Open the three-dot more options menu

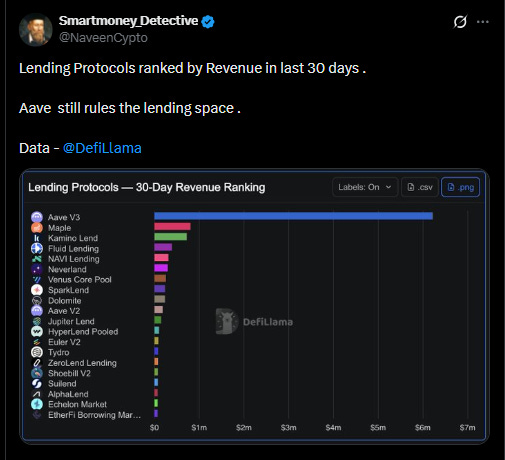482,22
